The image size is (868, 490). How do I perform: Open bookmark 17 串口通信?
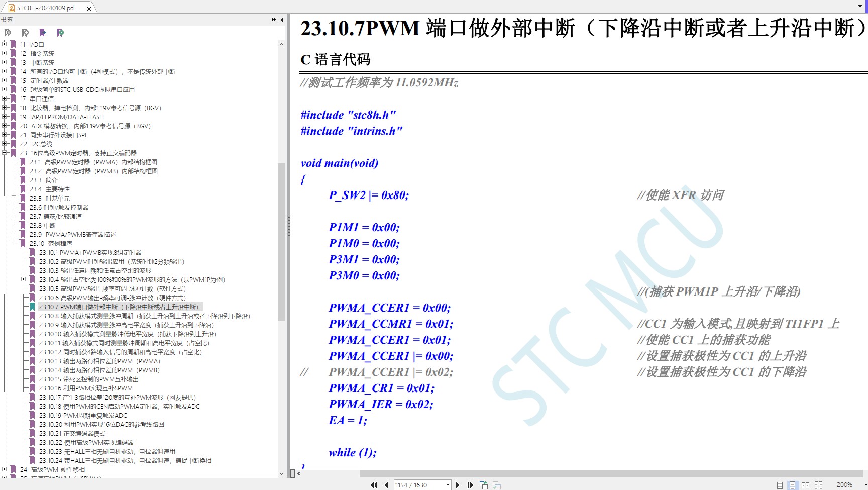(37, 99)
